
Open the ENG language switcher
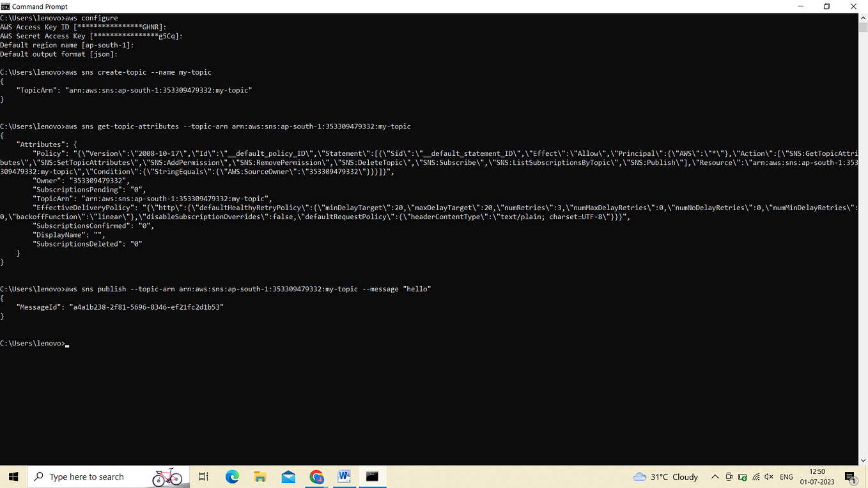786,477
